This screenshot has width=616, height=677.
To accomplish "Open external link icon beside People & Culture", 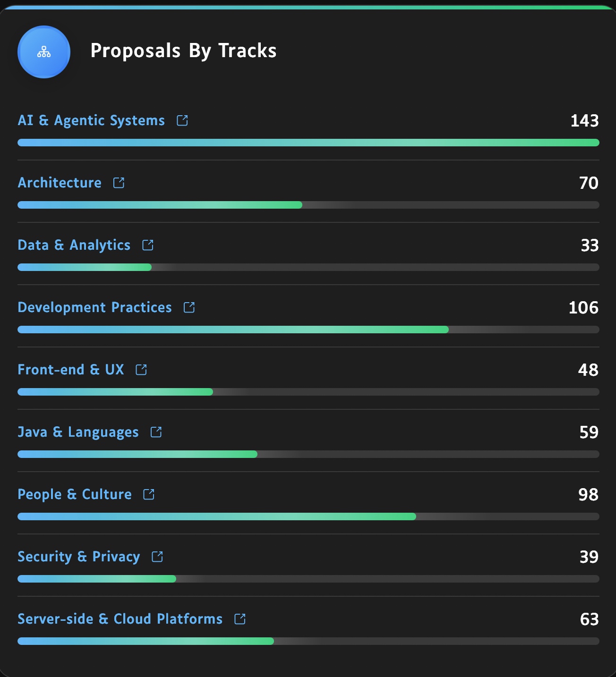I will pyautogui.click(x=149, y=495).
